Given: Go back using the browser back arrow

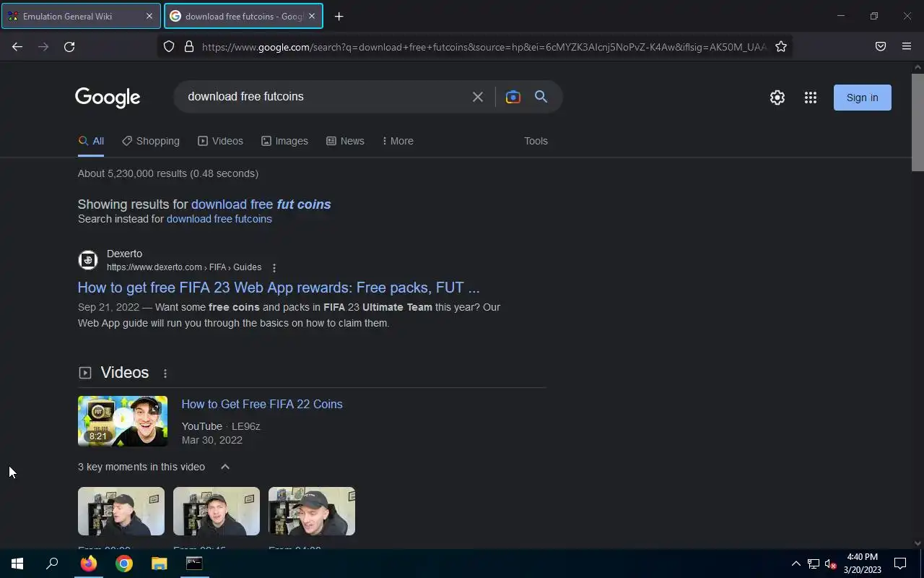Looking at the screenshot, I should [17, 46].
